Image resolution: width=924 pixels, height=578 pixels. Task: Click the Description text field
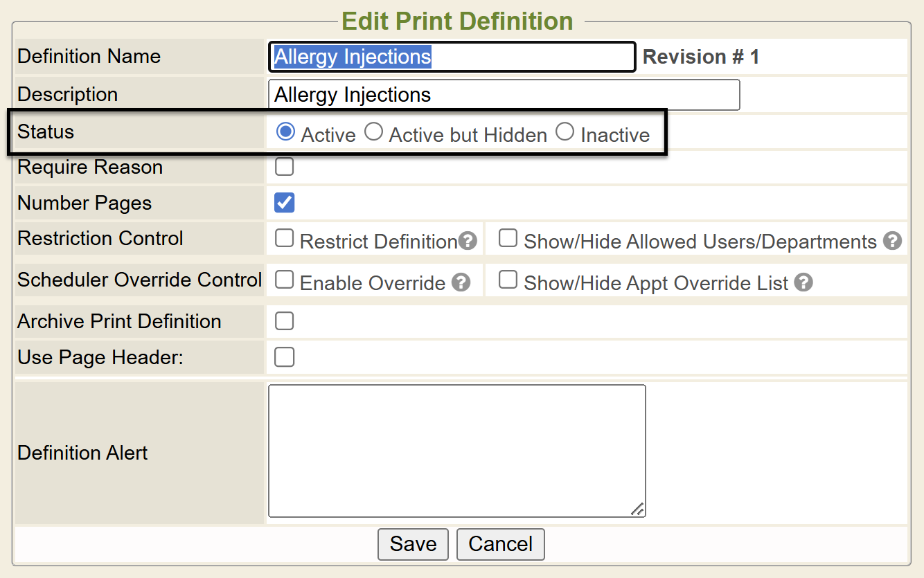(504, 95)
